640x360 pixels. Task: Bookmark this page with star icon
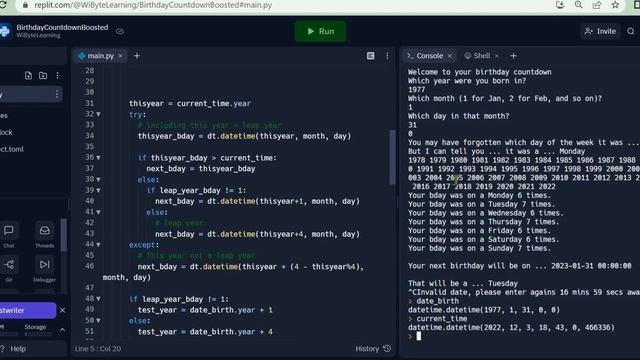[x=616, y=5]
